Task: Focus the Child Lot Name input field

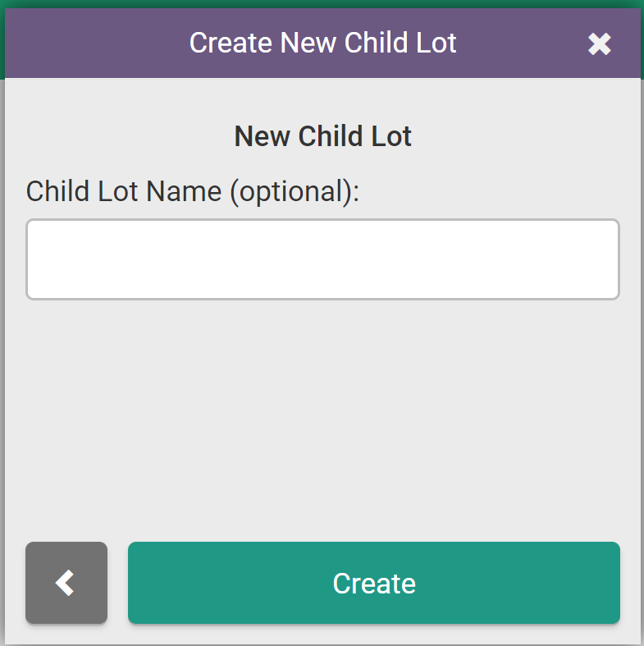Action: [322, 259]
